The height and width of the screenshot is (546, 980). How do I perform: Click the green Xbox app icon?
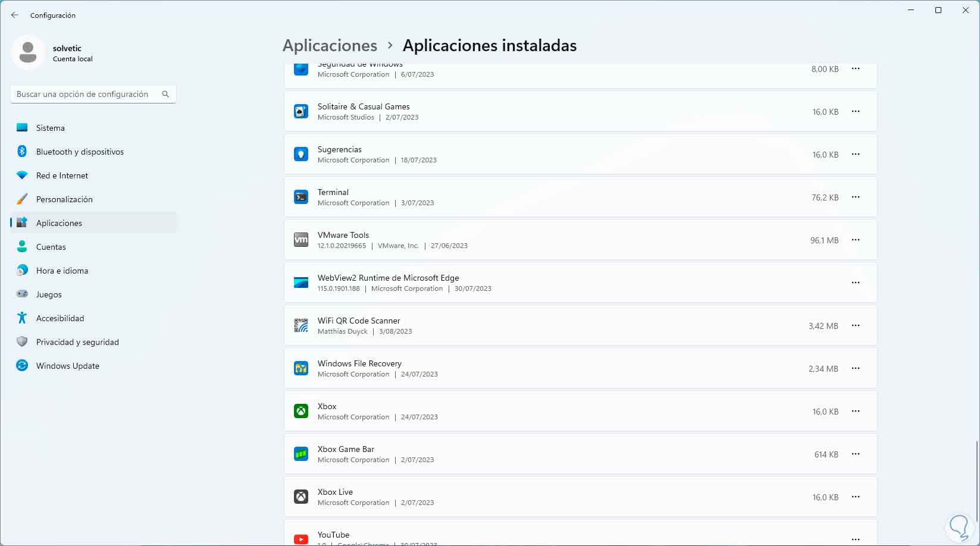coord(301,411)
